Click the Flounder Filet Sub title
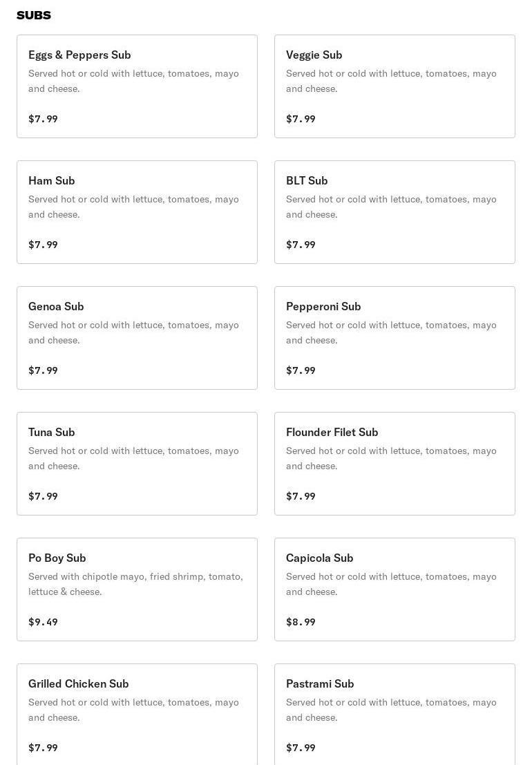532x765 pixels. tap(332, 432)
